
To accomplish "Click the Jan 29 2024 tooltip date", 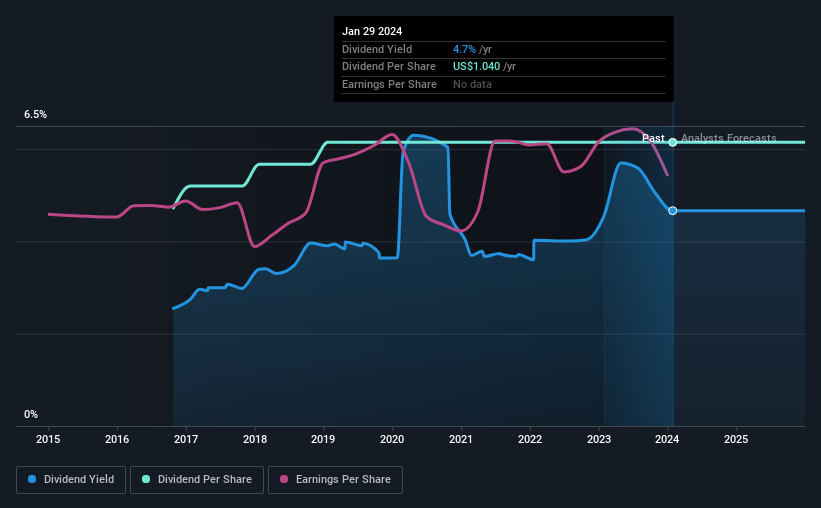I will (372, 31).
